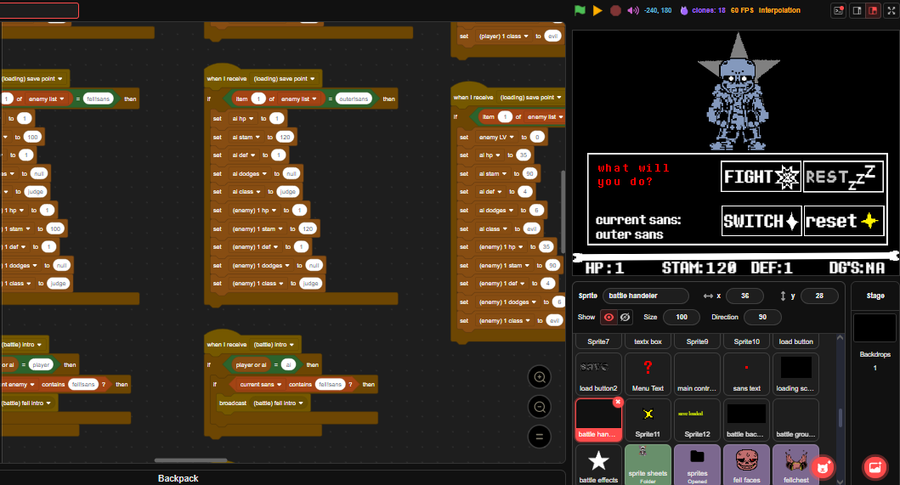Click the add backdrop picture button
This screenshot has width=900, height=485.
click(x=875, y=467)
